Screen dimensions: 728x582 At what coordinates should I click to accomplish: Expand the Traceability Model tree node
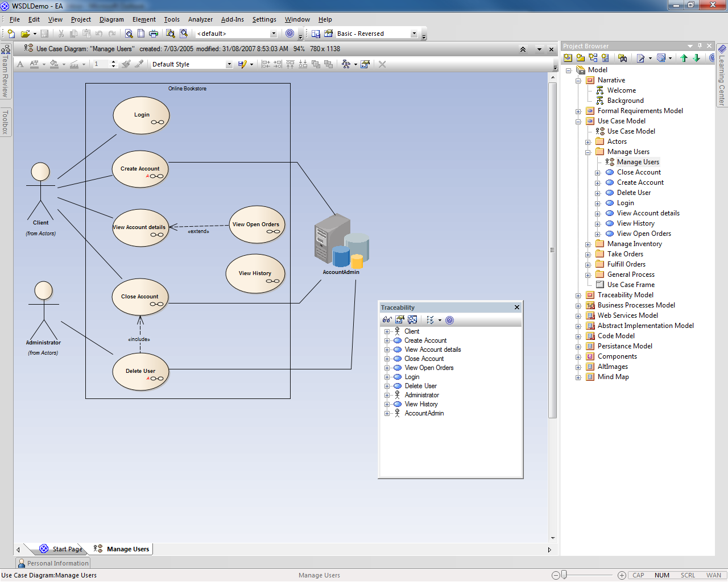point(578,295)
